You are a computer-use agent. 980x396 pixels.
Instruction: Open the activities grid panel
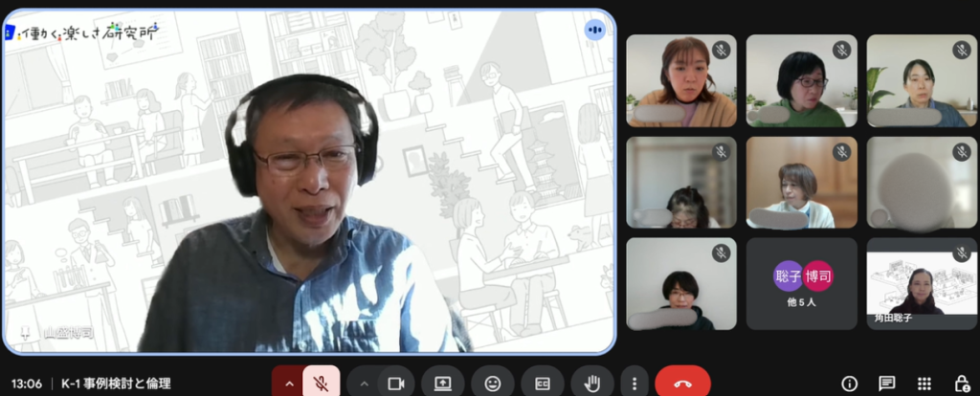click(924, 383)
